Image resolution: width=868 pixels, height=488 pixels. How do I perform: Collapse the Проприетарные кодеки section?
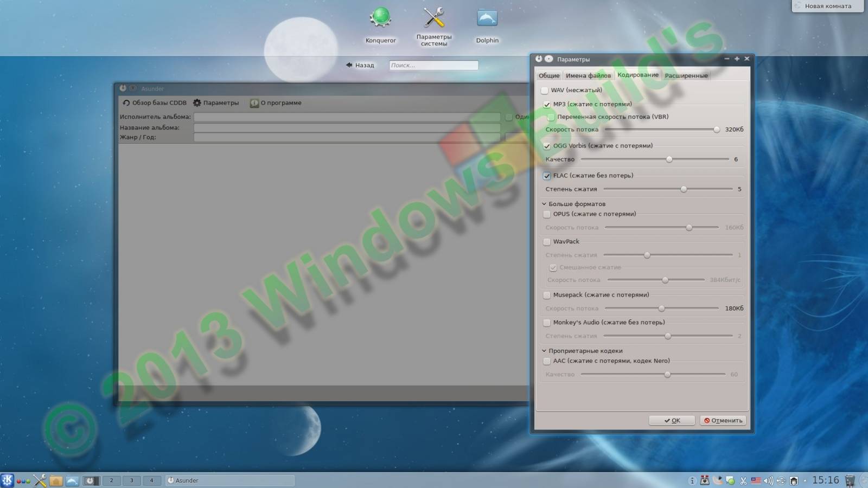(544, 351)
